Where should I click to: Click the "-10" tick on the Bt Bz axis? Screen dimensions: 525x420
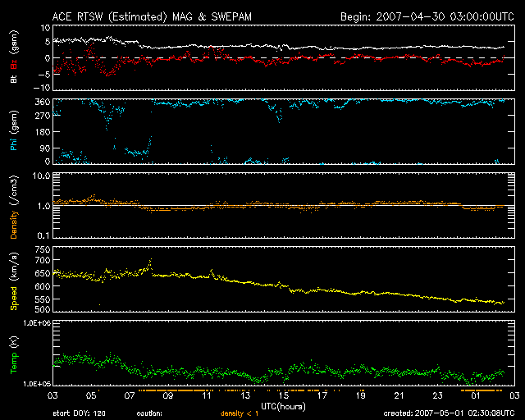[42, 88]
